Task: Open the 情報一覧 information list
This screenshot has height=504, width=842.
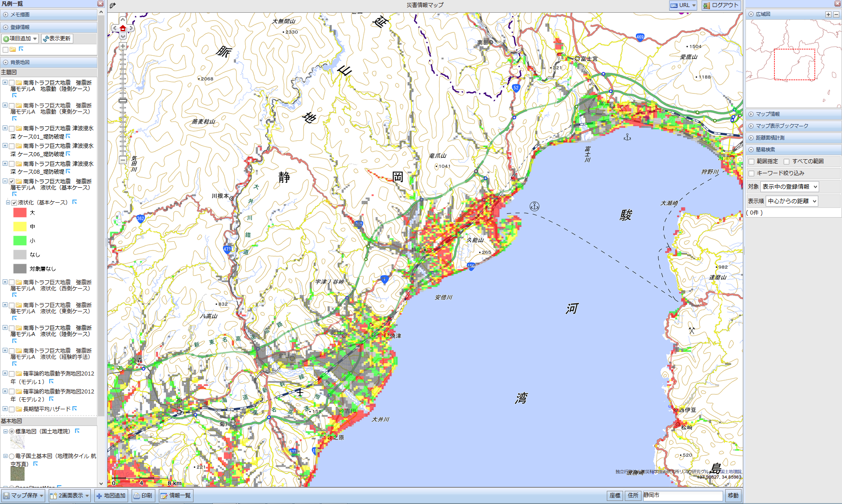Action: click(x=176, y=496)
